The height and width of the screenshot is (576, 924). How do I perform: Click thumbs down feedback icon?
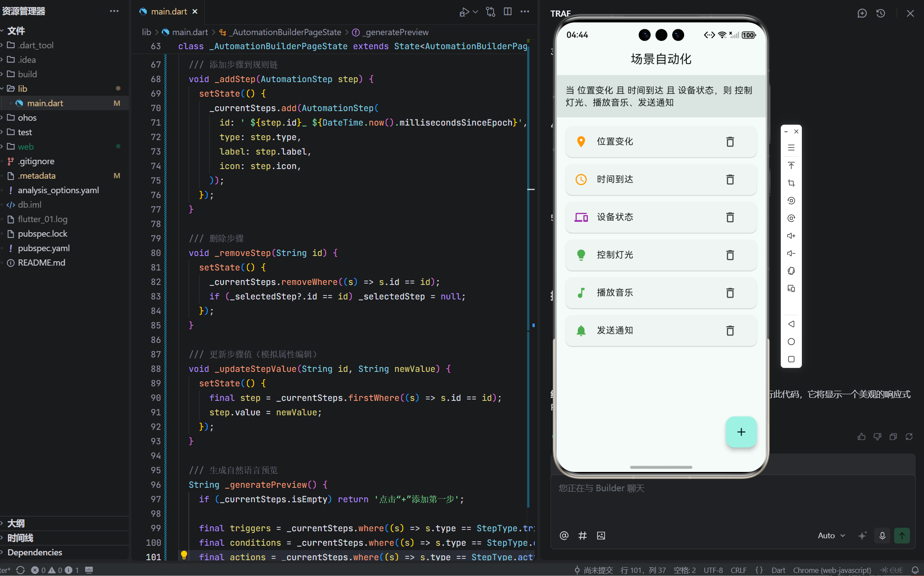point(877,436)
